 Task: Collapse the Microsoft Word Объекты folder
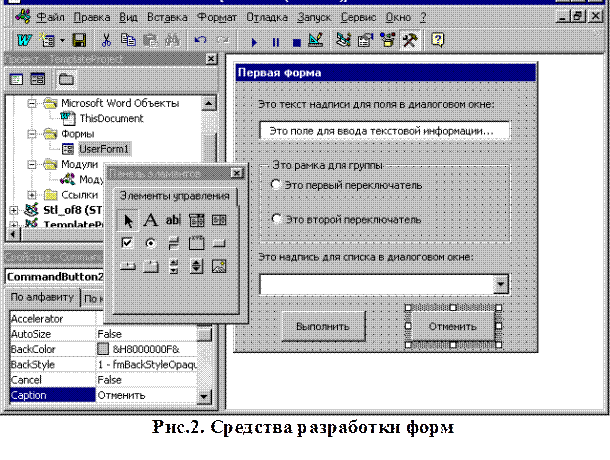click(32, 103)
